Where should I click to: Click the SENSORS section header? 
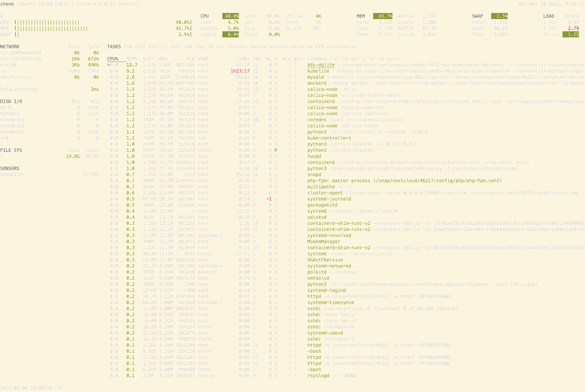[10, 169]
